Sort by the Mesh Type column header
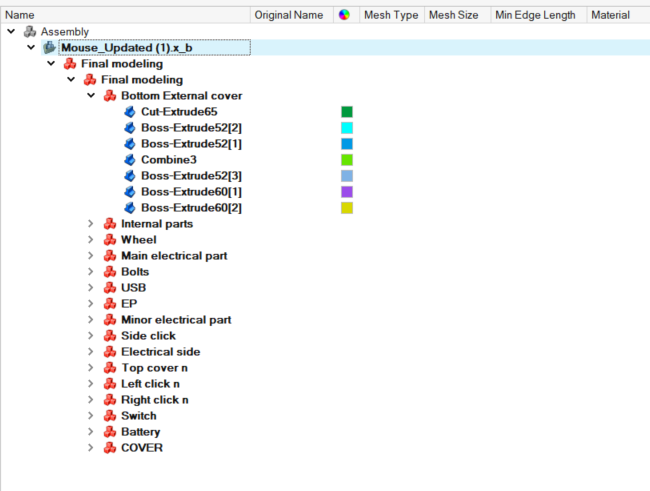The width and height of the screenshot is (650, 491). (391, 16)
